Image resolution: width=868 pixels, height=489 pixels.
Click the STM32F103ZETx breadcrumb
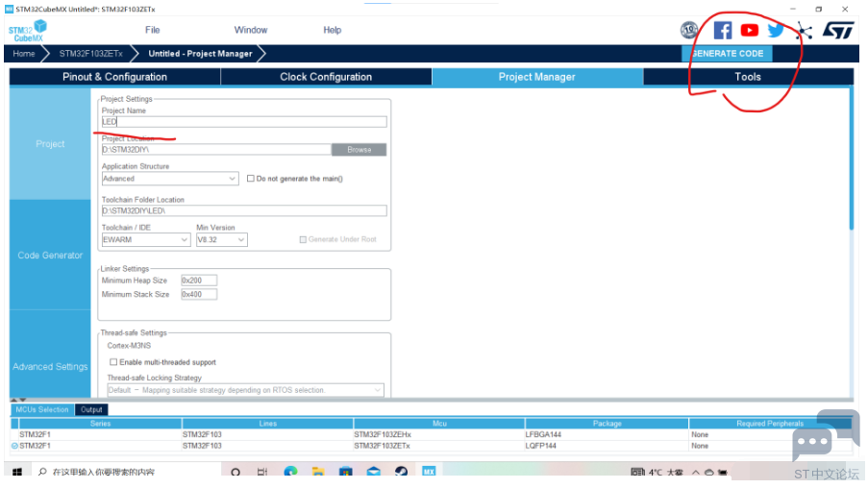pos(90,54)
